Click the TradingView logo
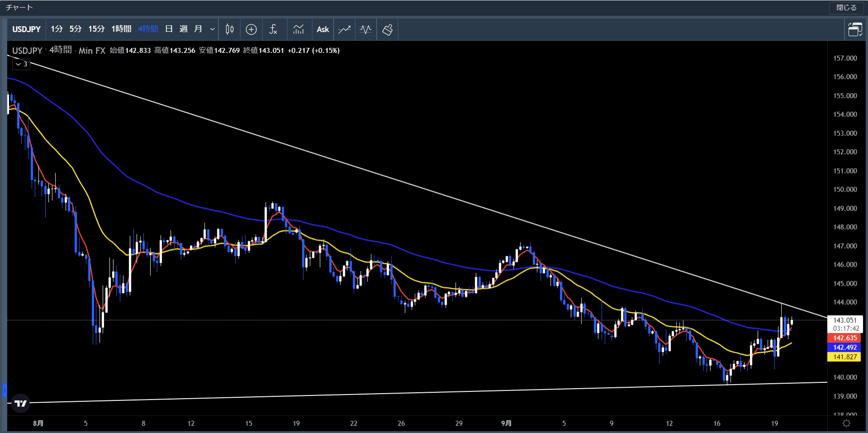Screen dimensions: 868x433 coord(20,403)
